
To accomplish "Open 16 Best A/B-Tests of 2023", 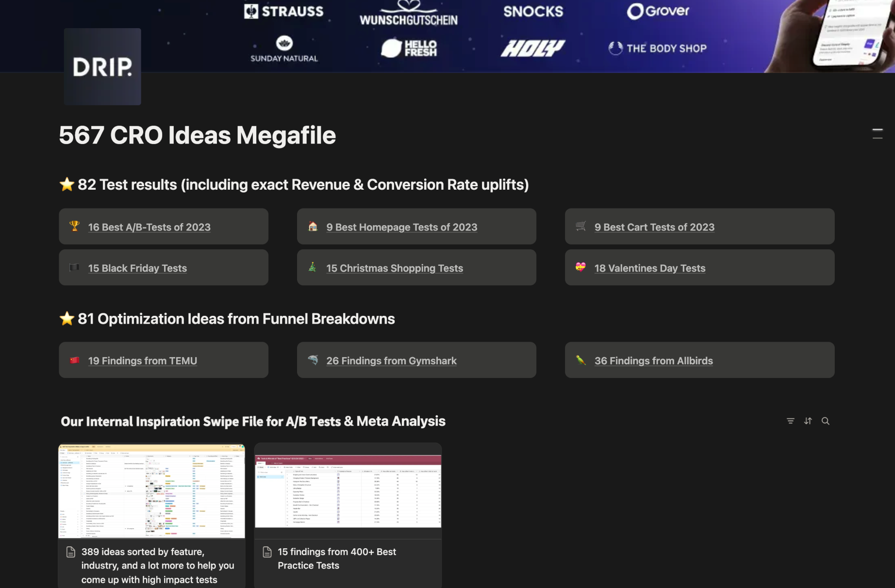I will click(149, 227).
